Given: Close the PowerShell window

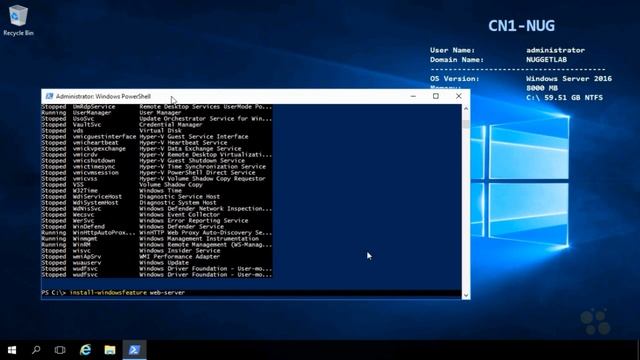Looking at the screenshot, I should pos(459,96).
